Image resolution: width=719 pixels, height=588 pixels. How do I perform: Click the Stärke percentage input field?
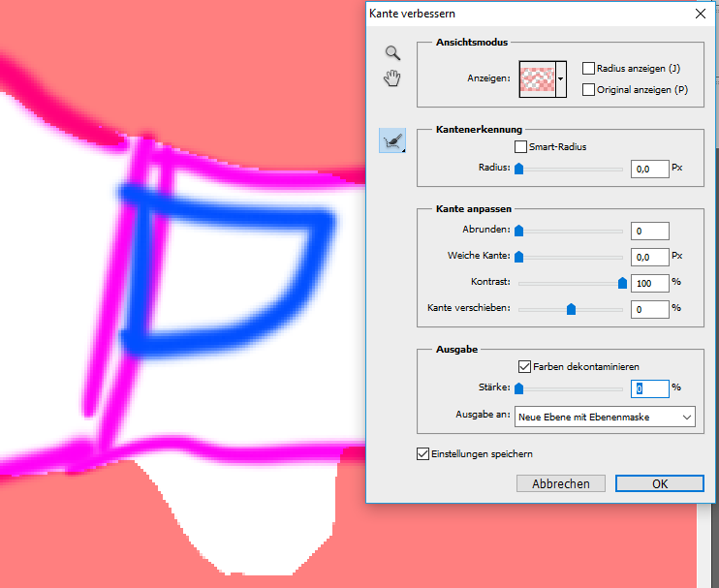pyautogui.click(x=650, y=389)
